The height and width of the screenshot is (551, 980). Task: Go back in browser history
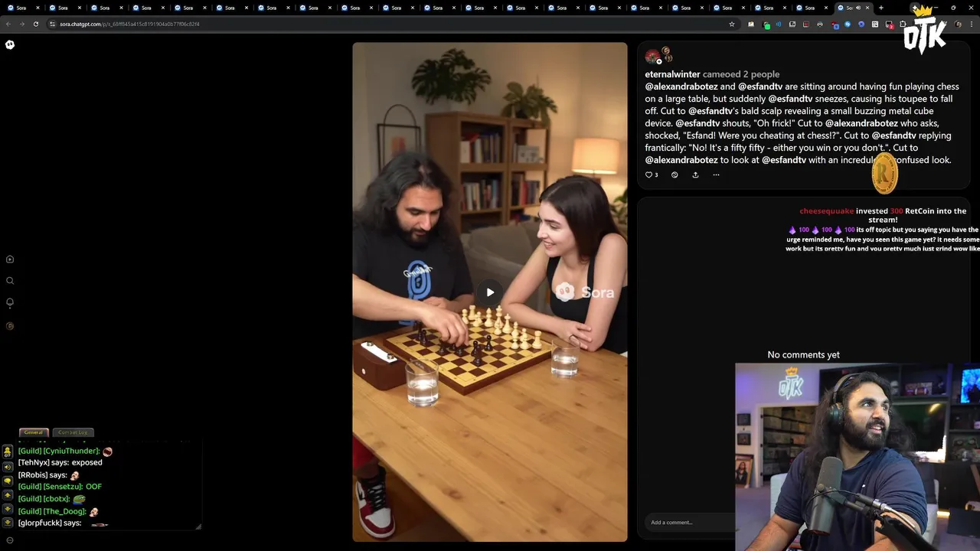(x=8, y=24)
